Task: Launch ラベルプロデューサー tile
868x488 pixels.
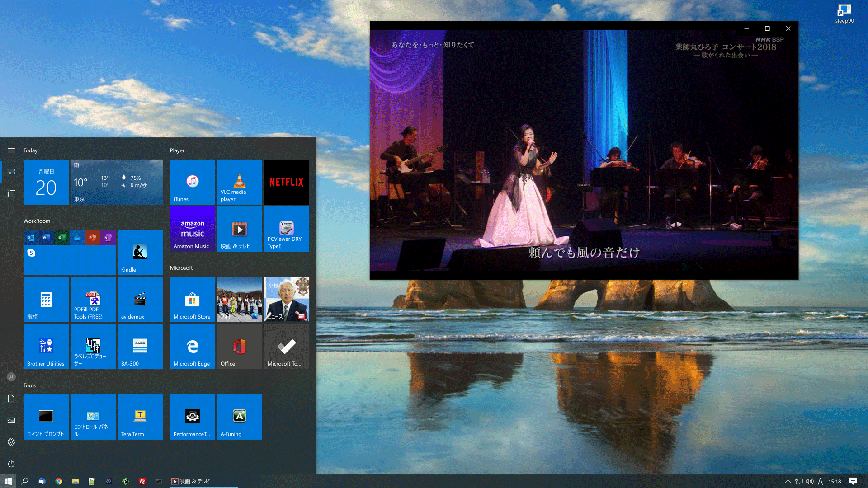Action: [93, 347]
